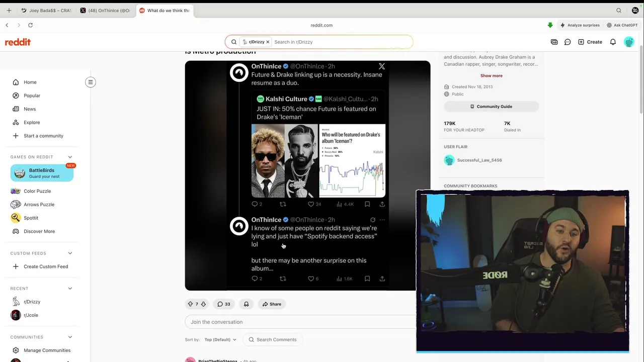
Task: Click the browser forward arrow
Action: [19, 25]
